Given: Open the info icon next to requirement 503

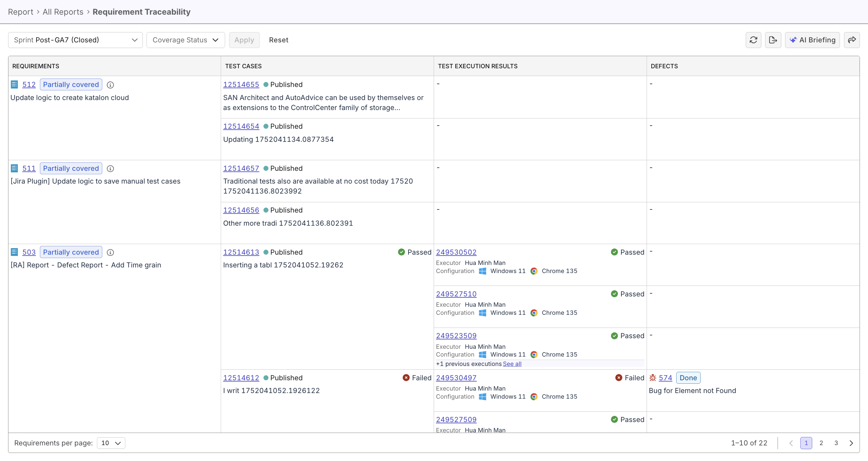Looking at the screenshot, I should tap(110, 252).
